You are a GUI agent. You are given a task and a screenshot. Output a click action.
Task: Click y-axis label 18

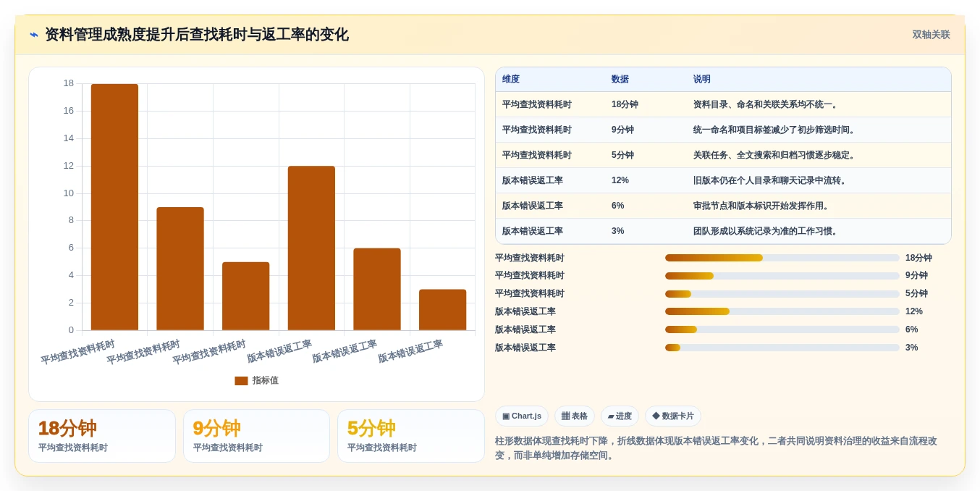pos(69,83)
